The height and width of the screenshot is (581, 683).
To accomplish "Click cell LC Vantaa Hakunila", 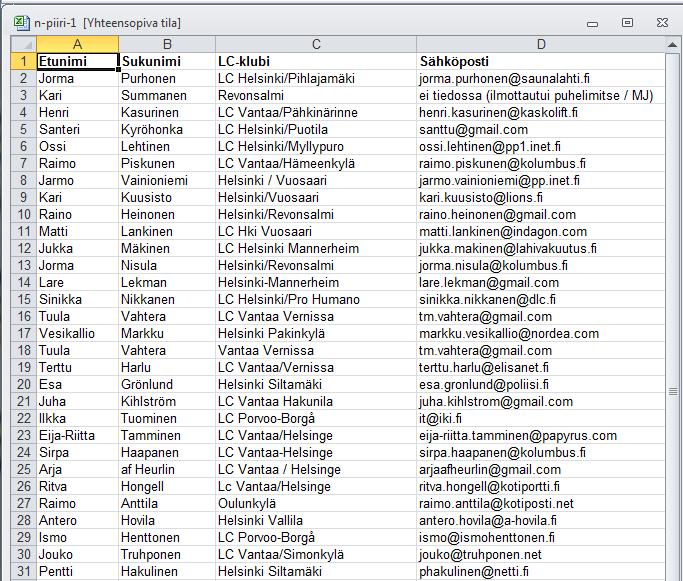I will tap(316, 401).
